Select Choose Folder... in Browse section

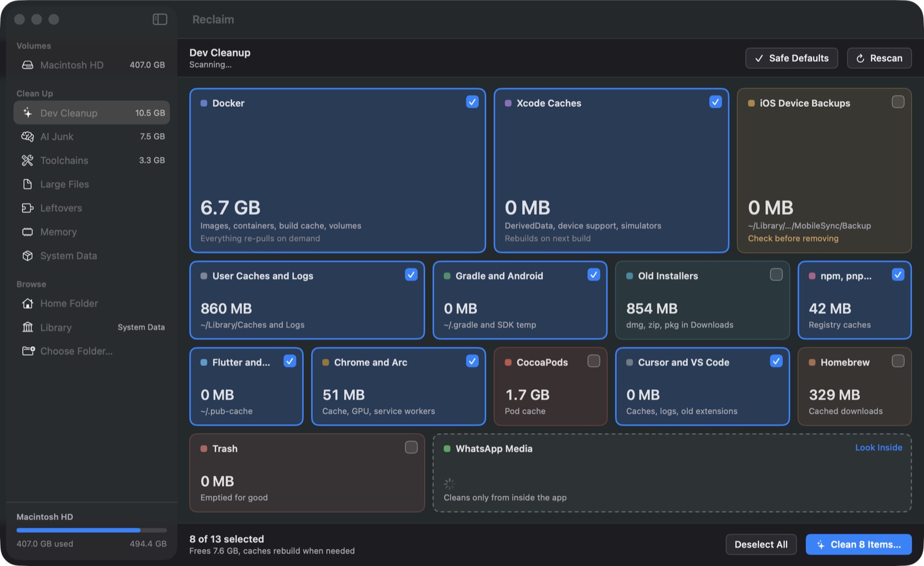pos(92,351)
